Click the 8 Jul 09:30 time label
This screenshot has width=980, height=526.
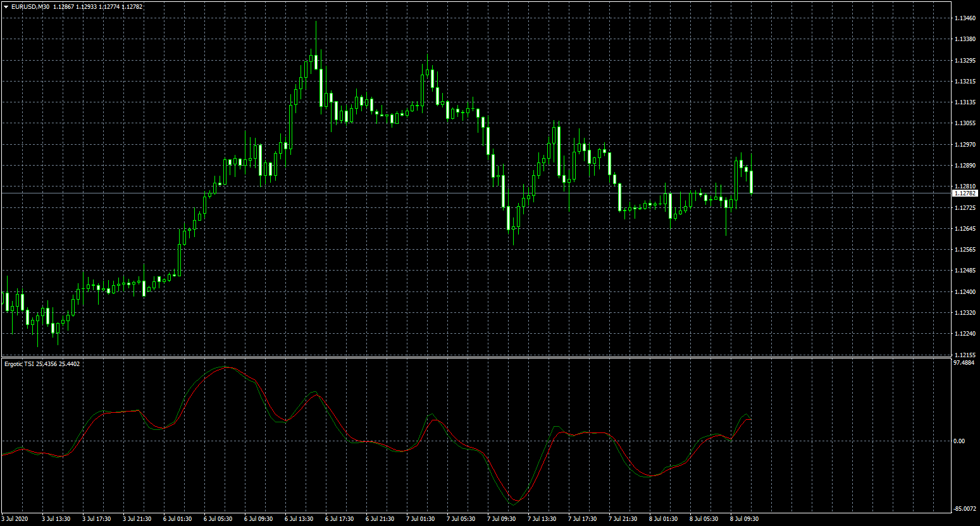(x=745, y=519)
